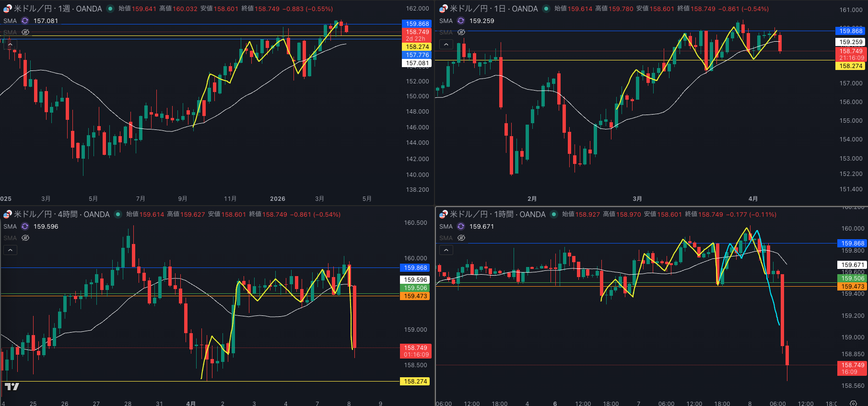Click the green market status dot on 1-hour chart
The height and width of the screenshot is (406, 868).
[554, 214]
